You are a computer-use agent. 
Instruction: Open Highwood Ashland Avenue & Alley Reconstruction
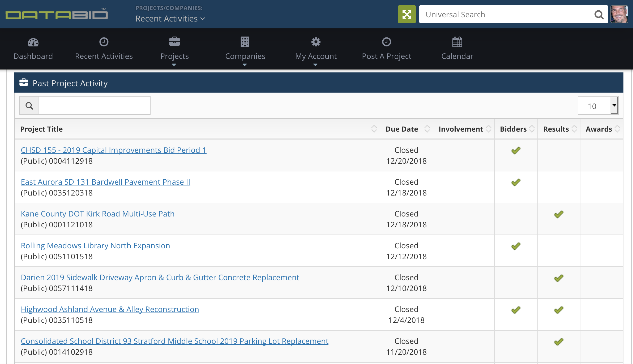(x=110, y=309)
